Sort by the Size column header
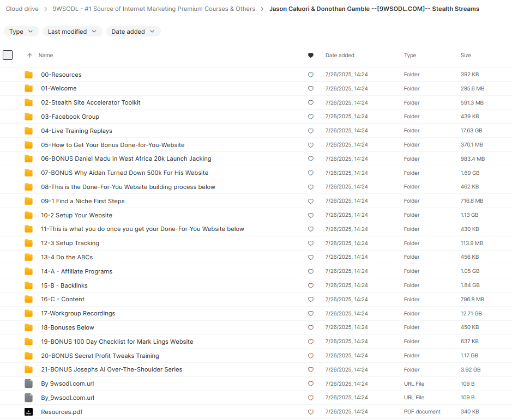Image resolution: width=512 pixels, height=420 pixels. [466, 56]
